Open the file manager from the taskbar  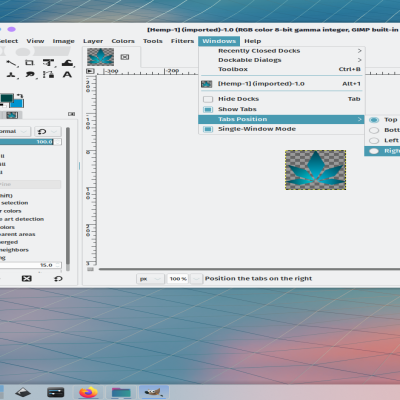(x=121, y=392)
